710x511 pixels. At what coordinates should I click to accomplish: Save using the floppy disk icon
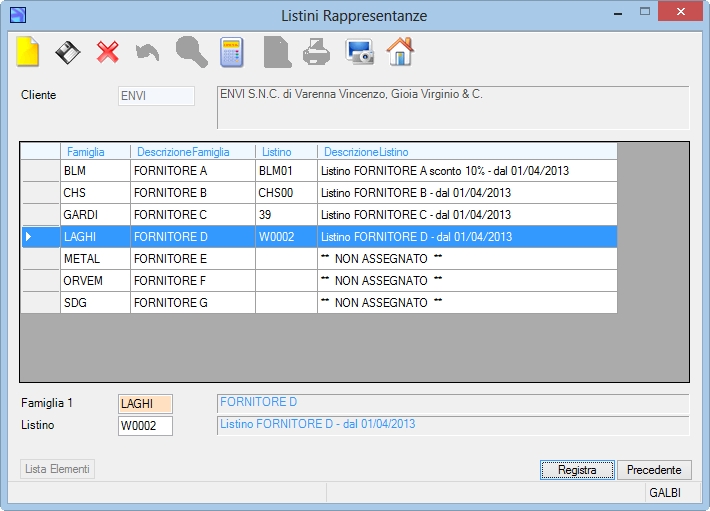pyautogui.click(x=67, y=53)
